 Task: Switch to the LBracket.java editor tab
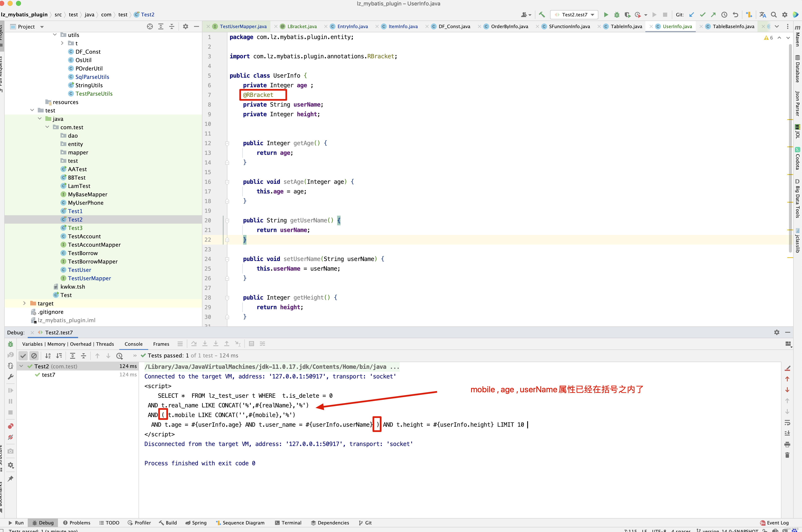coord(302,26)
